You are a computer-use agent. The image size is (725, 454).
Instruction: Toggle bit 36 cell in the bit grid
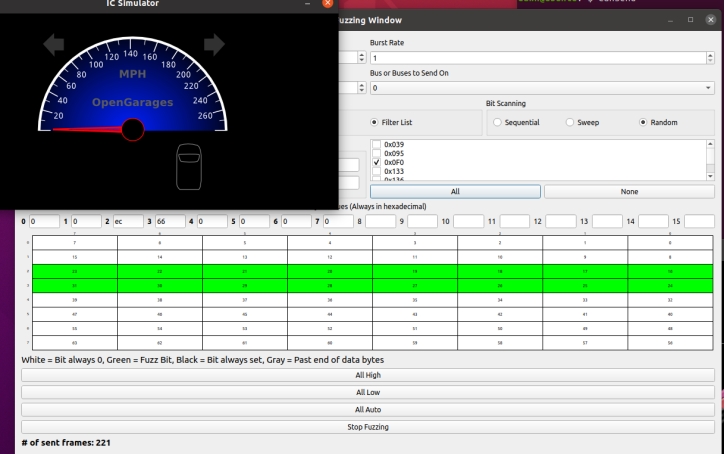[330, 300]
